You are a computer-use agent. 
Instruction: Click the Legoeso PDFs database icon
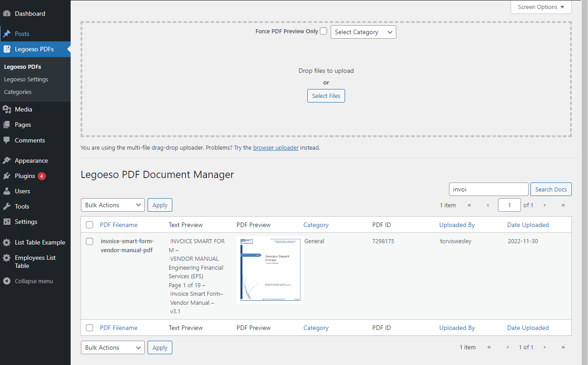tap(7, 49)
